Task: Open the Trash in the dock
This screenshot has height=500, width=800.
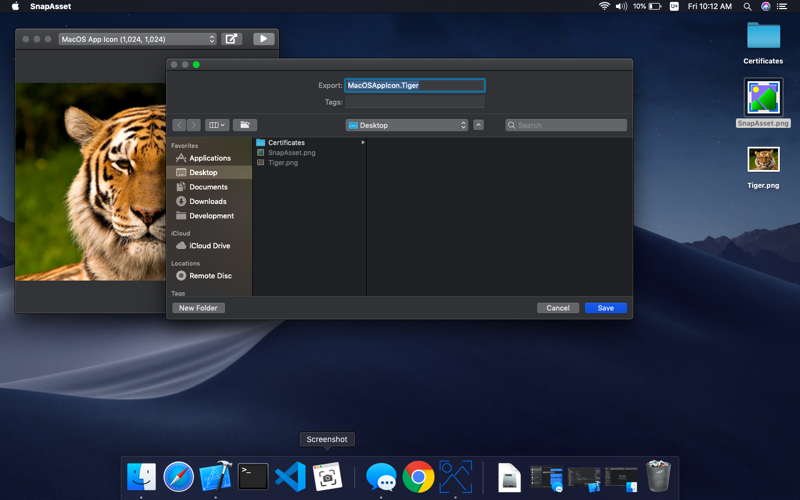Action: (x=658, y=476)
